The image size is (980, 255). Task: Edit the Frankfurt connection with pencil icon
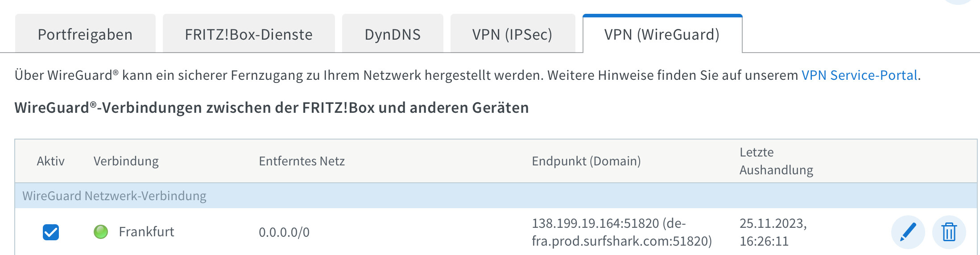908,232
